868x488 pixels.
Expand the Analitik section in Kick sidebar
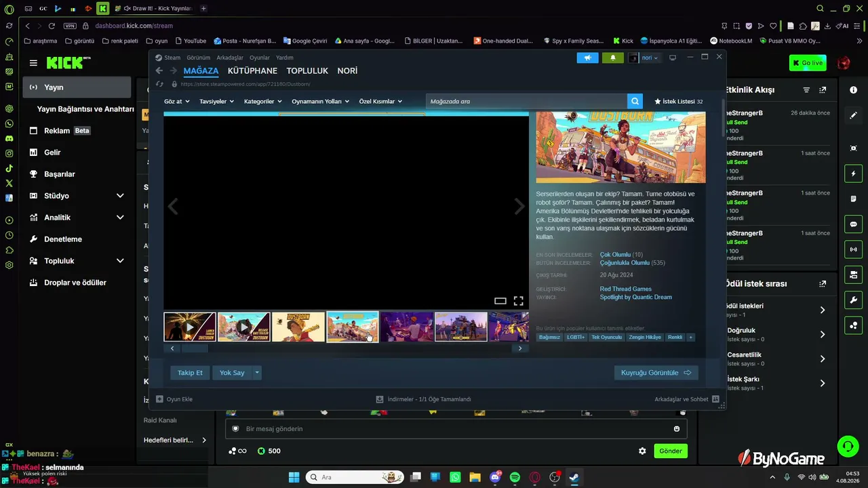(120, 218)
